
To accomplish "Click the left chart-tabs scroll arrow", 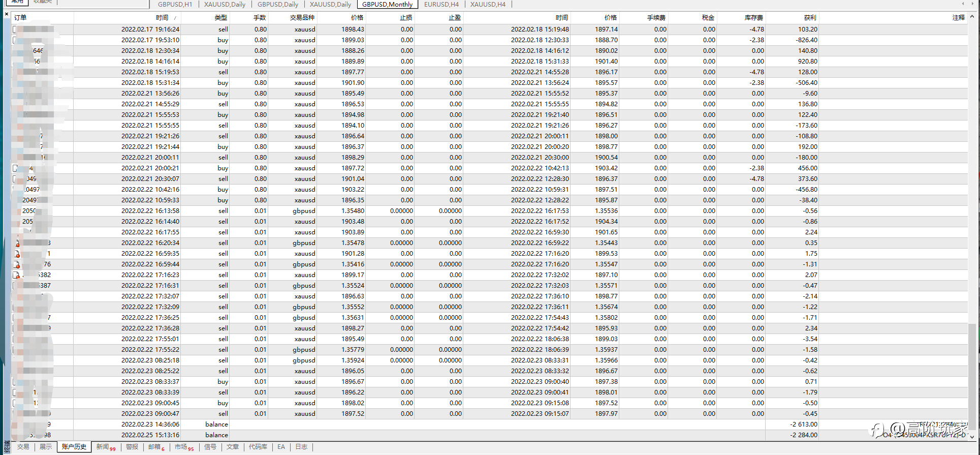I will point(963,4).
